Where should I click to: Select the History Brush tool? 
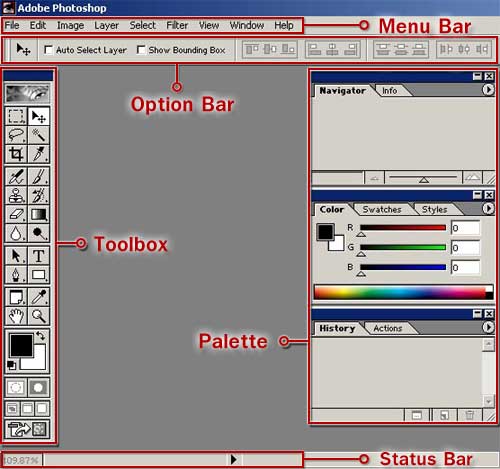(39, 195)
